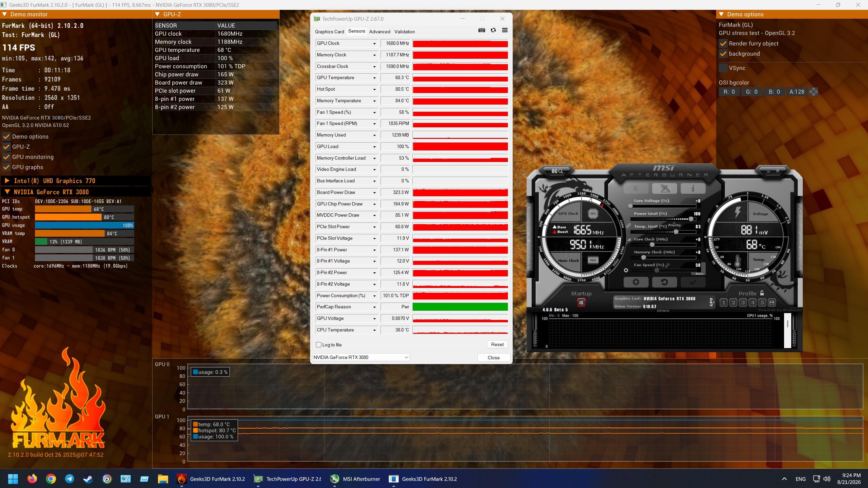Open Afterburner OC Scanner
The image size is (868, 488).
pos(557,171)
